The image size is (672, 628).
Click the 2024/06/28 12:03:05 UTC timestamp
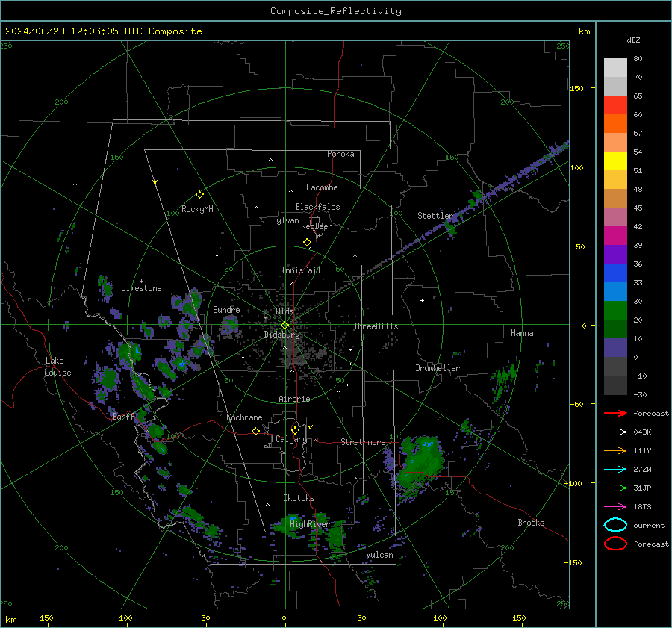coord(74,31)
